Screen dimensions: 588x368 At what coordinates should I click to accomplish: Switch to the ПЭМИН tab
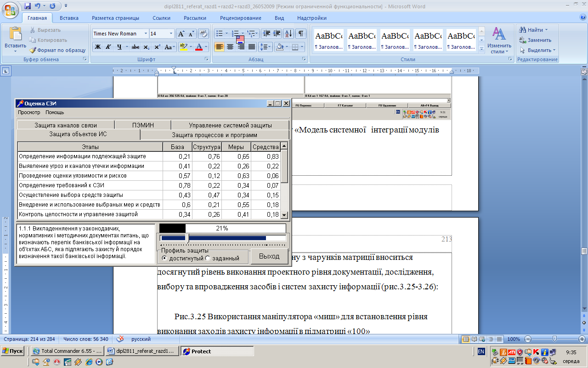click(x=142, y=125)
